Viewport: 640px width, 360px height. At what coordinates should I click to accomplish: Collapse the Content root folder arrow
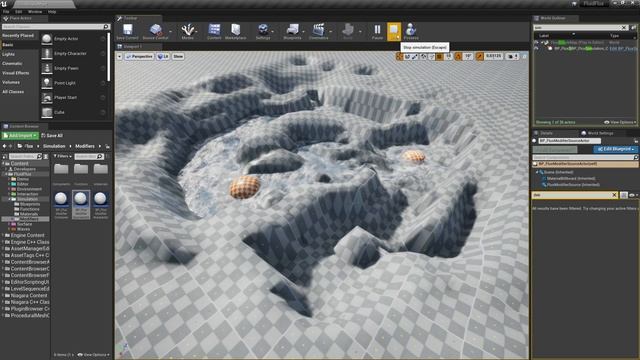3,164
